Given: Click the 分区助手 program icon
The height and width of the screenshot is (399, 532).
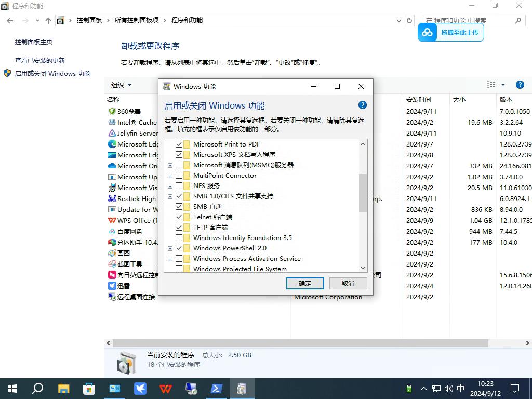Looking at the screenshot, I should (x=112, y=242).
